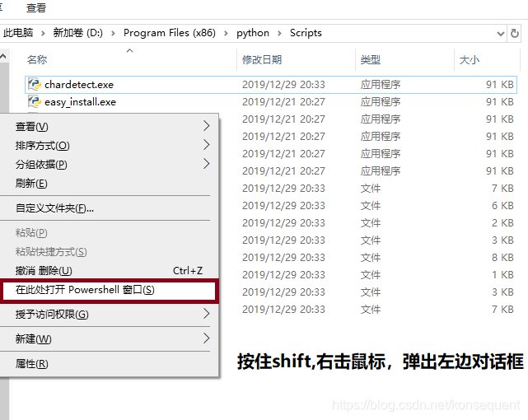This screenshot has height=420, width=528.
Task: Expand the 授予访问权限(G) submenu arrow
Action: click(x=207, y=314)
